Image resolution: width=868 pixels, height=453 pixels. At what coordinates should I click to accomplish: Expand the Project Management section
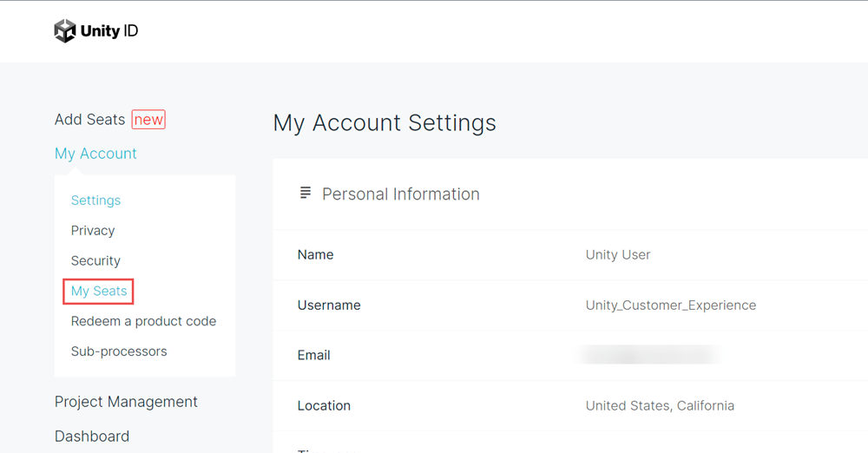click(x=126, y=402)
